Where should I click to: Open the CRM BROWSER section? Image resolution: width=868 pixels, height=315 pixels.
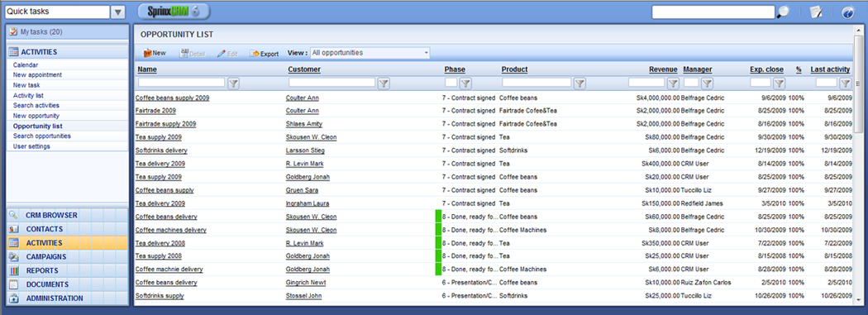(x=67, y=215)
